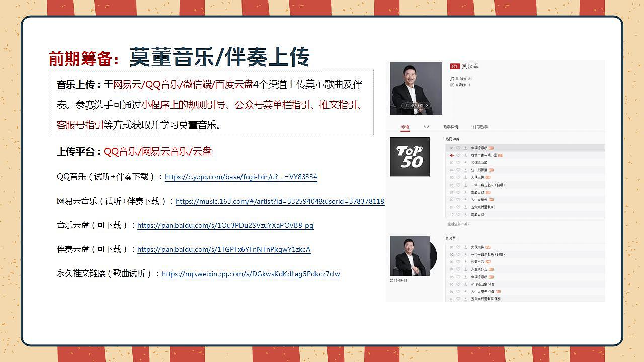644x362 pixels.
Task: Download track 01 in the 莫汉军 album list
Action: tap(465, 247)
